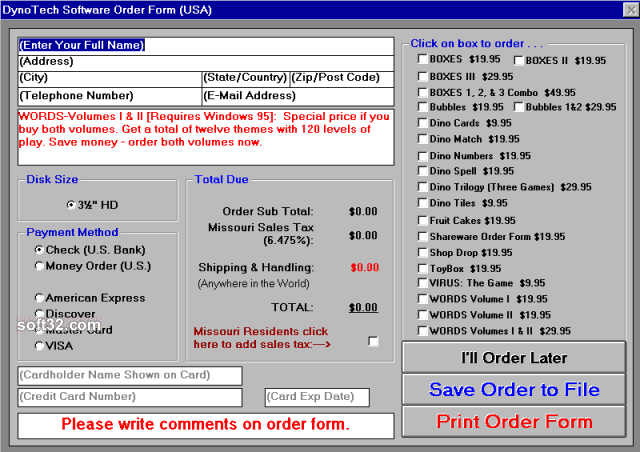
Task: Click the Card Exp Date field
Action: point(317,397)
